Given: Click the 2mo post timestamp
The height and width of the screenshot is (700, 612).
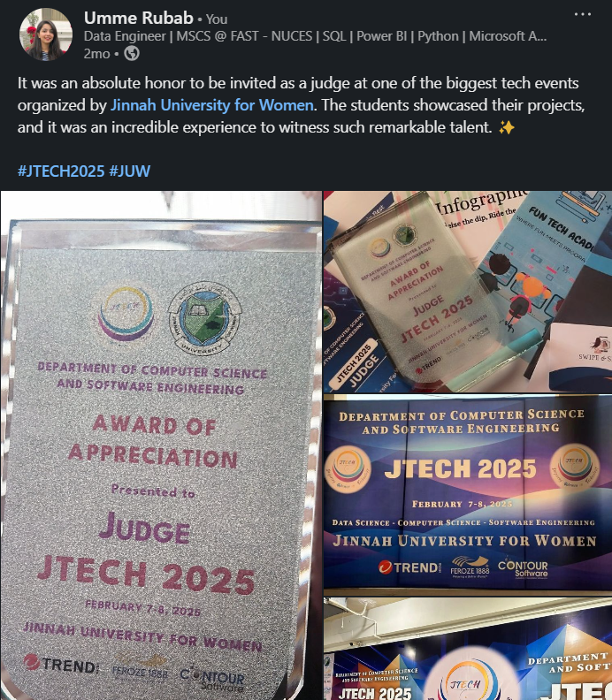Looking at the screenshot, I should [x=96, y=54].
